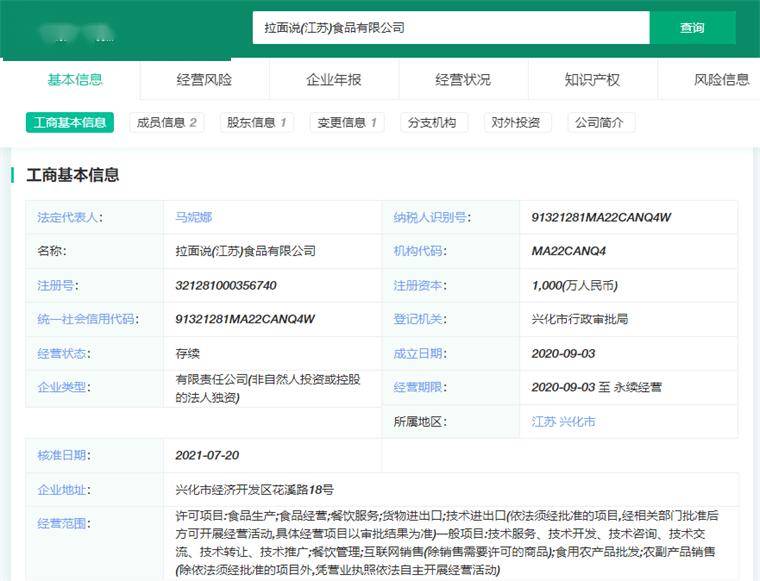Select registration authority 兴化市行政审批局
This screenshot has height=581, width=760.
580,319
